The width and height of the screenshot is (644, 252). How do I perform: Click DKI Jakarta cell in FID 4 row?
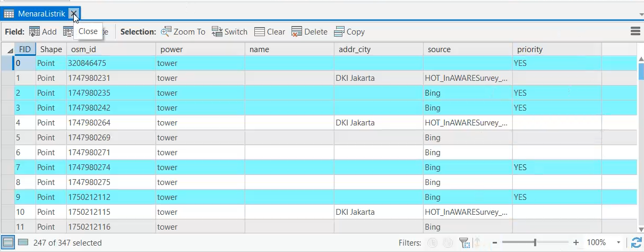coord(379,122)
